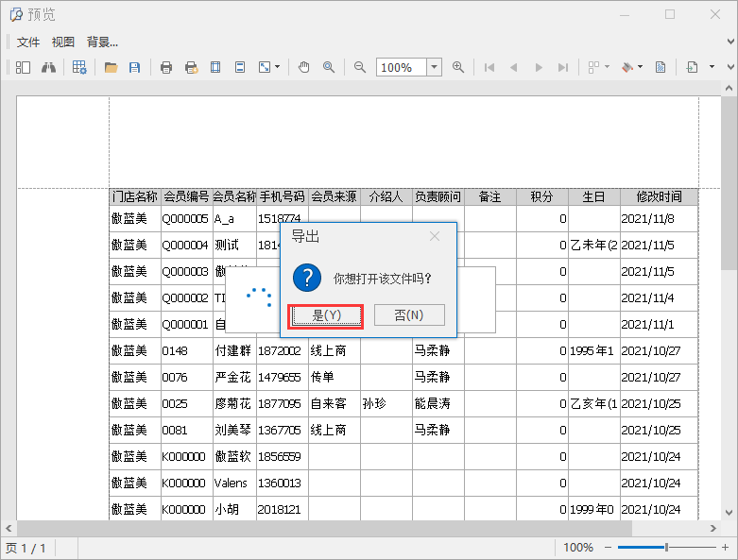This screenshot has width=738, height=560.
Task: Click the watermark page icon
Action: coord(661,67)
